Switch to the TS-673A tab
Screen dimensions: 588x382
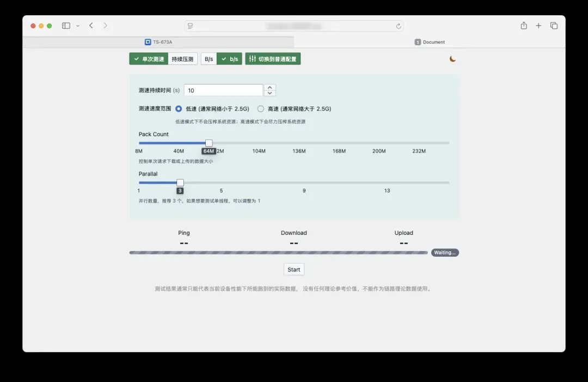[x=158, y=42]
